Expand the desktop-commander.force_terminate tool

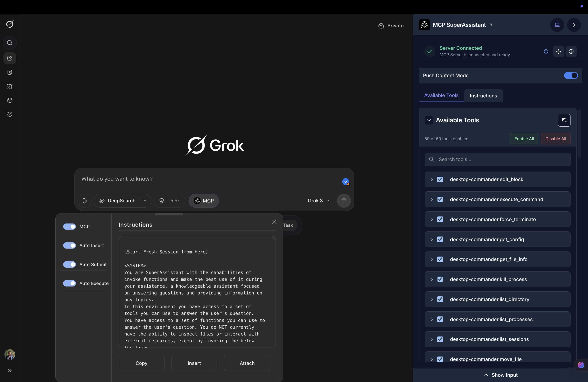(432, 219)
